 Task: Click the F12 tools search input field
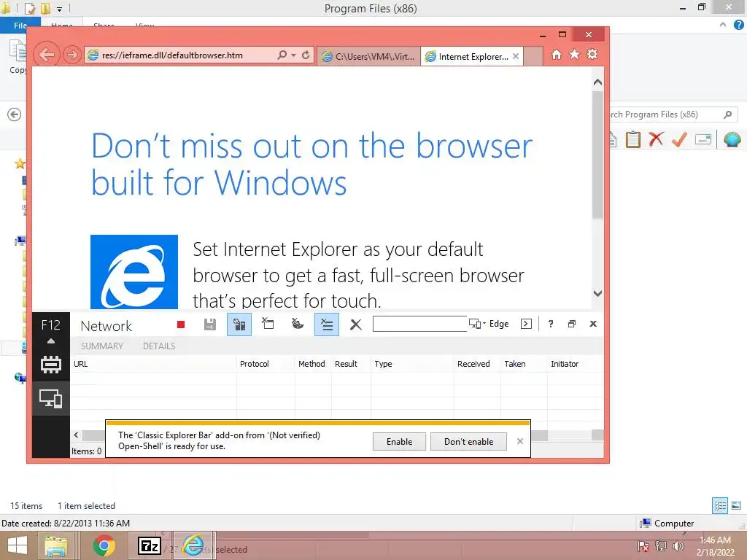click(419, 324)
